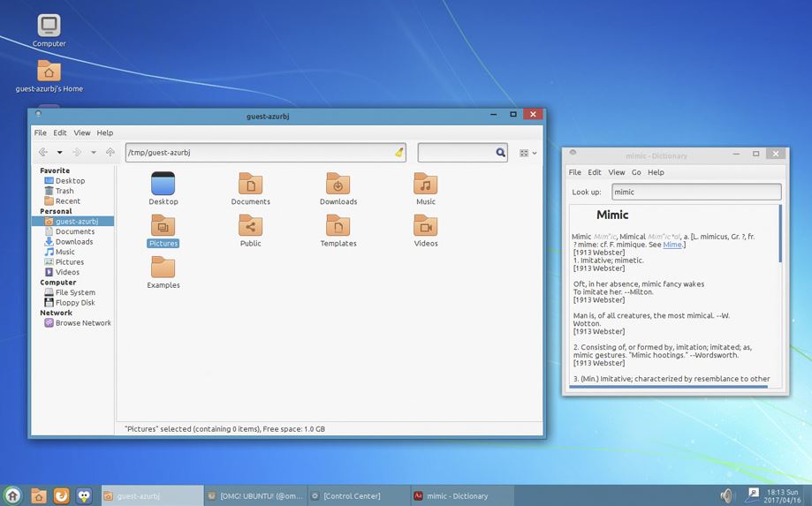Open the Examples folder
Viewport: 812px width, 506px height.
163,268
